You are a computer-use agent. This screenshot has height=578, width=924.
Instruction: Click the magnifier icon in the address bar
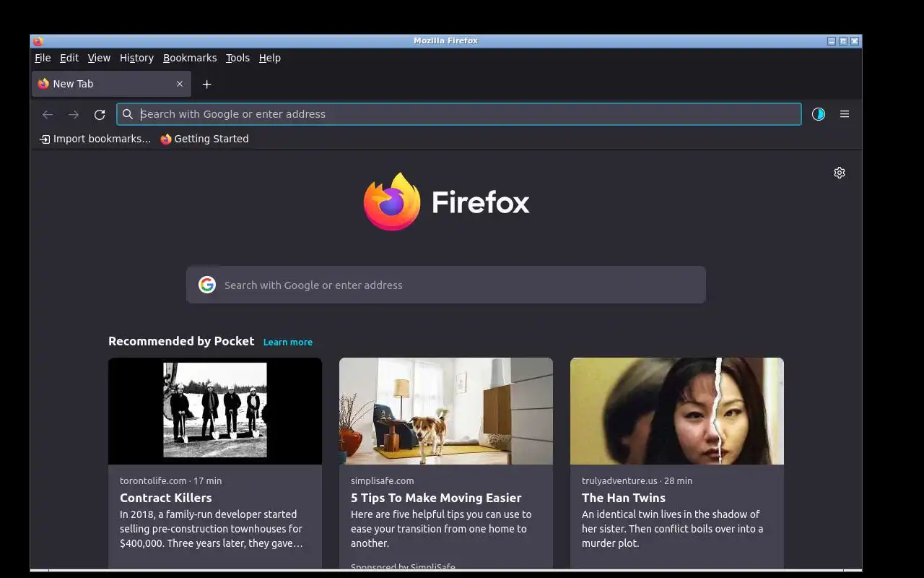point(128,114)
